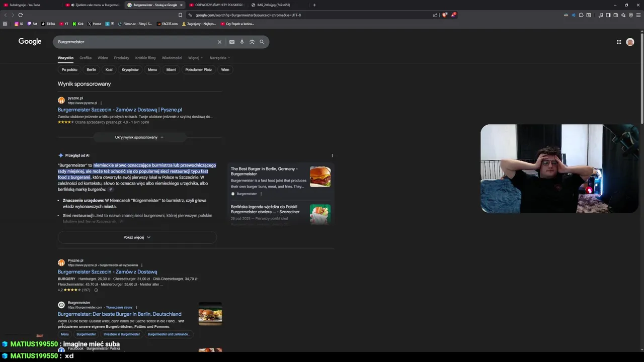Open the three-dot menu next to pyszne.pl ad
The width and height of the screenshot is (644, 362).
click(101, 103)
